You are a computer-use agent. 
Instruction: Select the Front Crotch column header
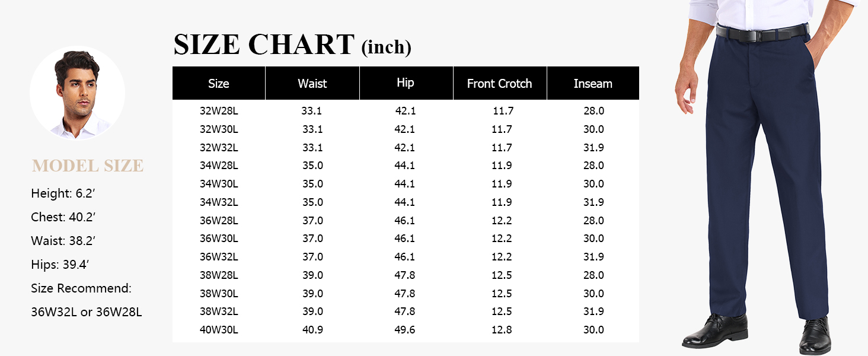point(499,84)
